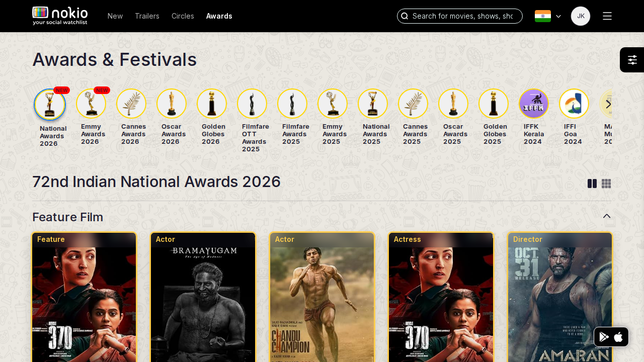Select the Emmy Awards 2026 icon
This screenshot has width=644, height=362.
(91, 104)
